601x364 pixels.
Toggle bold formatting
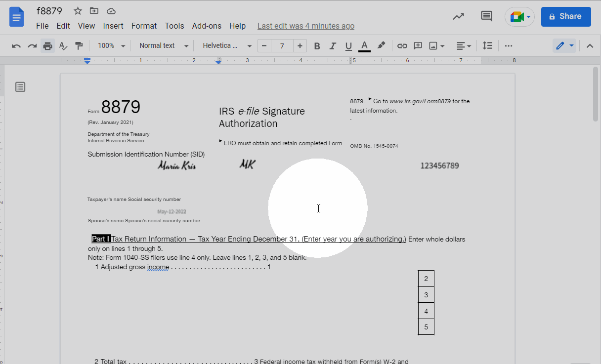(x=317, y=46)
